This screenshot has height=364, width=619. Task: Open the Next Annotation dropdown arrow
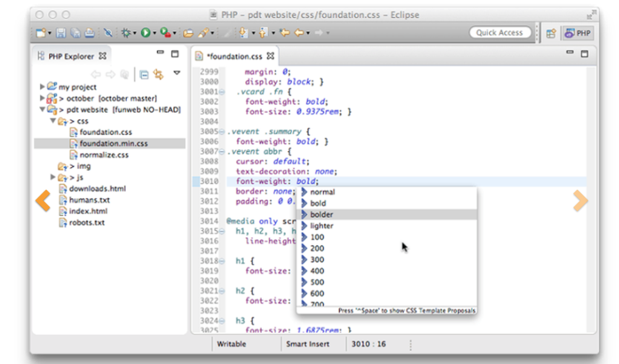point(253,33)
